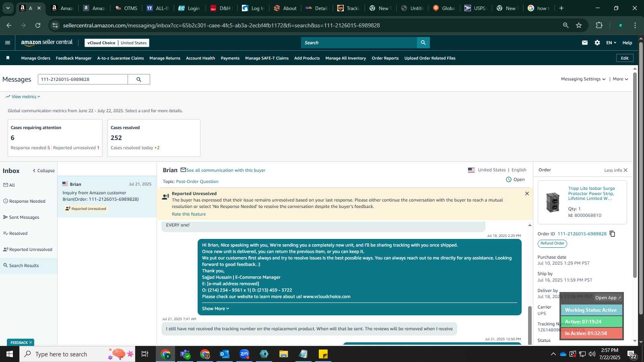Open the Seller Central hamburger menu
644x362 pixels.
[8, 43]
